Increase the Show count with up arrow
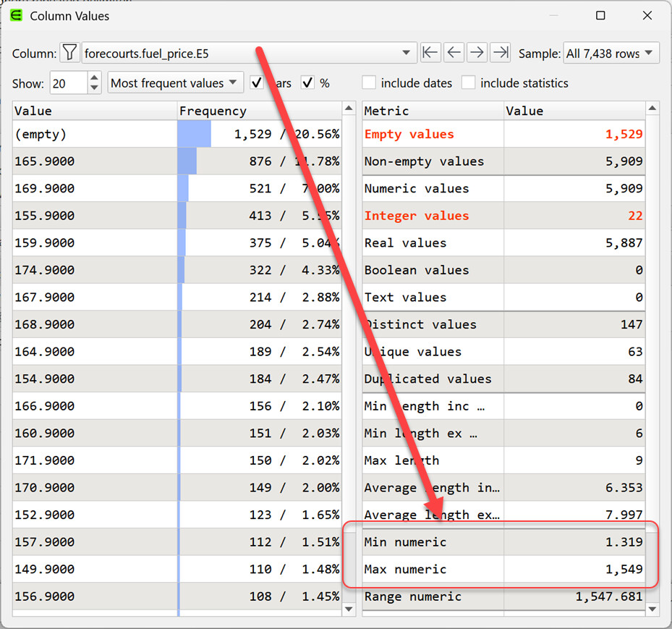The height and width of the screenshot is (629, 672). click(95, 78)
